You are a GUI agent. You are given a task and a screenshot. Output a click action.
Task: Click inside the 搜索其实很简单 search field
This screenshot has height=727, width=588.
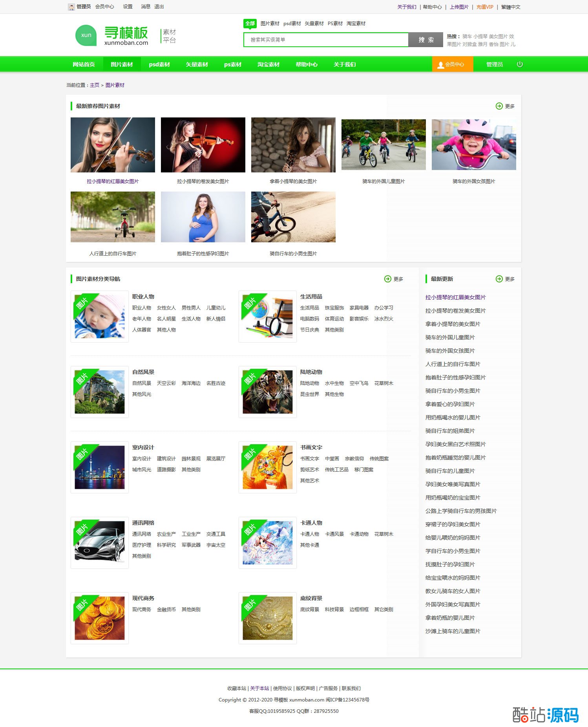coord(326,40)
